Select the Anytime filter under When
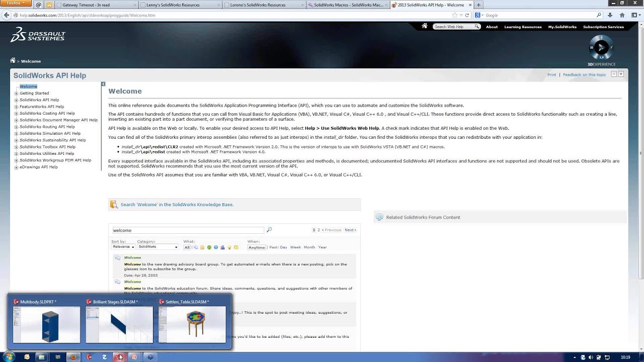Screen dimensions: 644x362 tap(257, 247)
